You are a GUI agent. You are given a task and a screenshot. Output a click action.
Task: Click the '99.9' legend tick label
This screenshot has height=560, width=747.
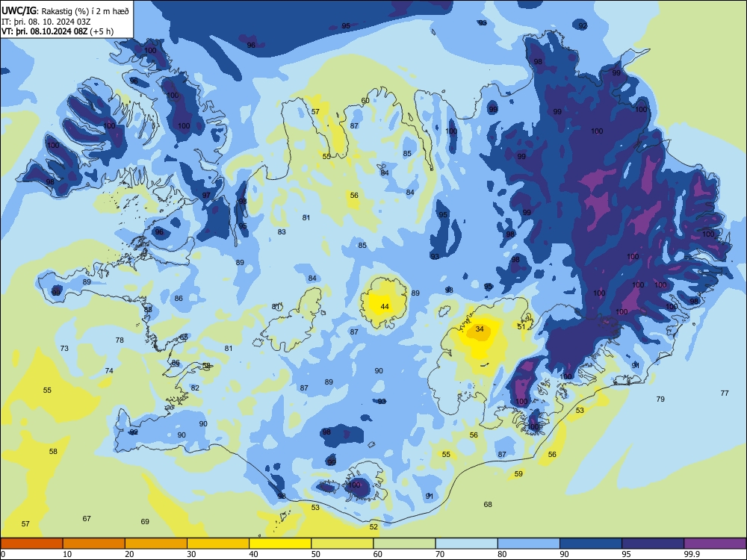pyautogui.click(x=692, y=554)
